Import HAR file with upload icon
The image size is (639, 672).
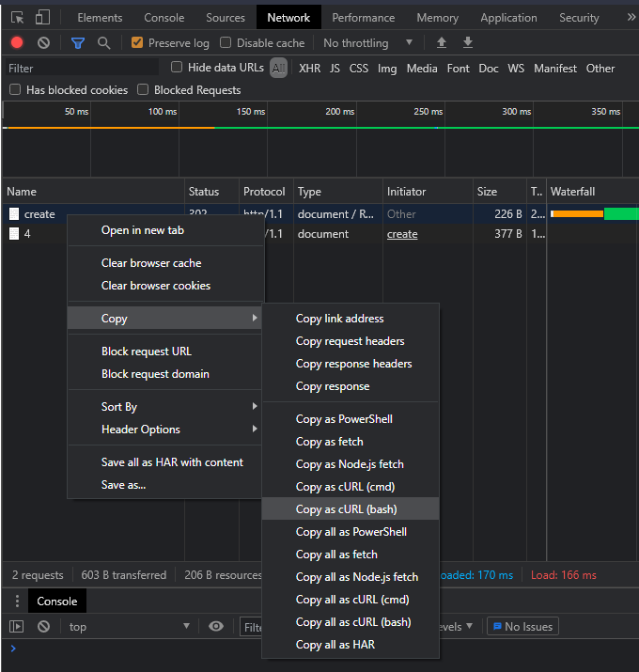coord(442,42)
